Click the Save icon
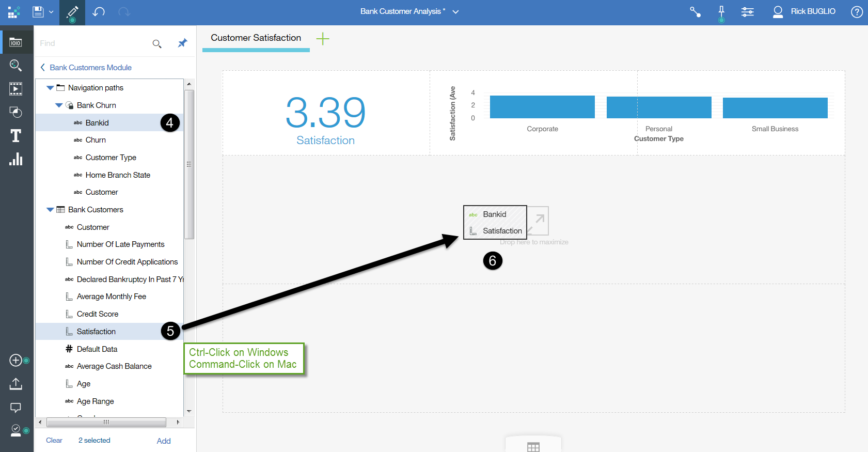Image resolution: width=868 pixels, height=452 pixels. tap(38, 12)
